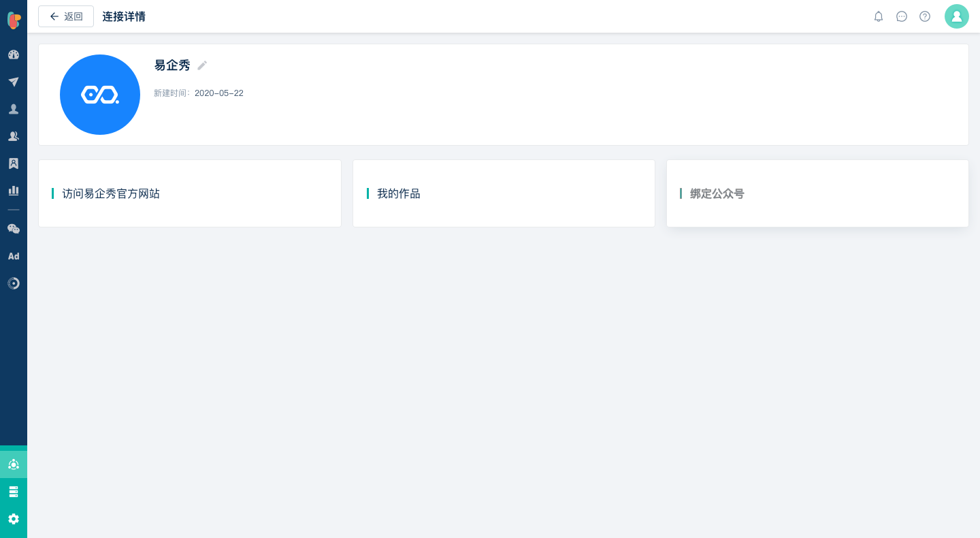Open the bookmark profile icon in sidebar
Viewport: 980px width, 538px height.
coord(14,163)
